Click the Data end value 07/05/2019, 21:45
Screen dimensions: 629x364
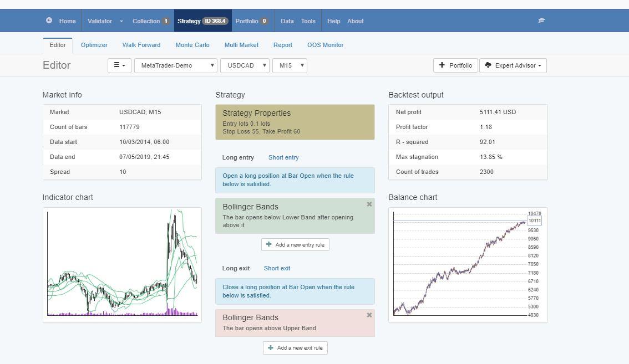click(144, 157)
